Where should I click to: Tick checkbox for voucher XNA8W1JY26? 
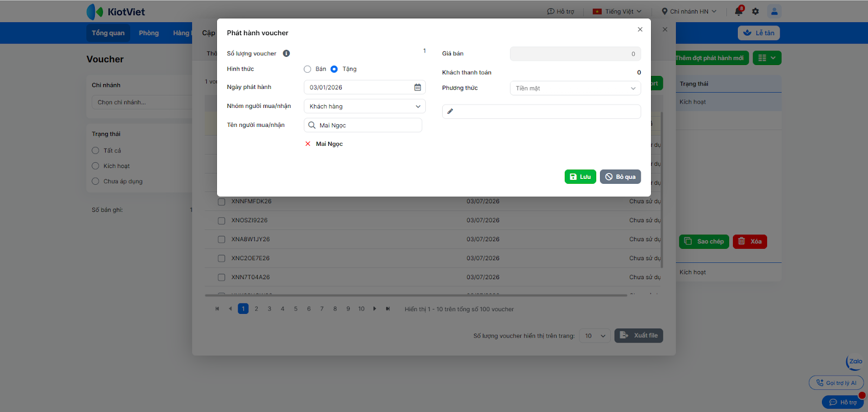click(x=221, y=240)
